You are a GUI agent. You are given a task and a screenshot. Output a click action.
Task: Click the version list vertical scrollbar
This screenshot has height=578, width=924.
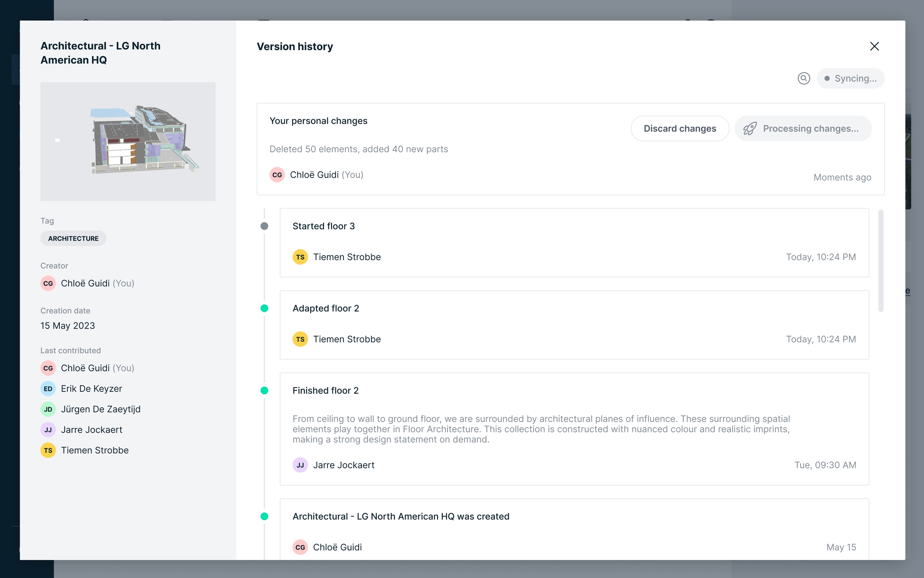[881, 261]
